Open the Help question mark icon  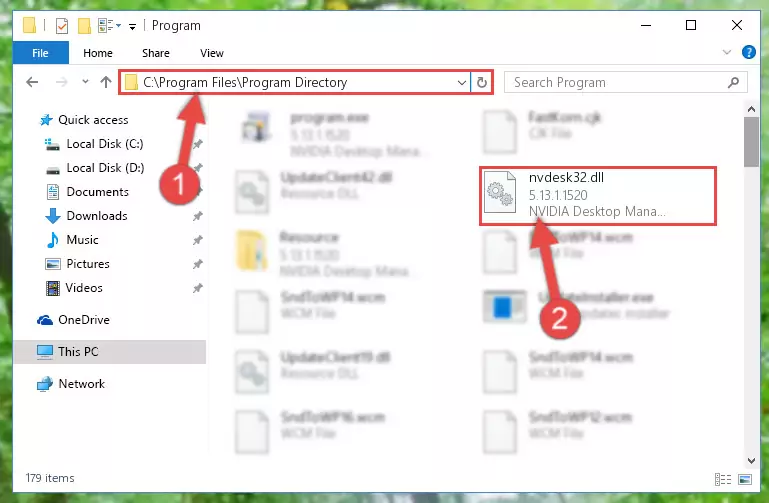[748, 52]
